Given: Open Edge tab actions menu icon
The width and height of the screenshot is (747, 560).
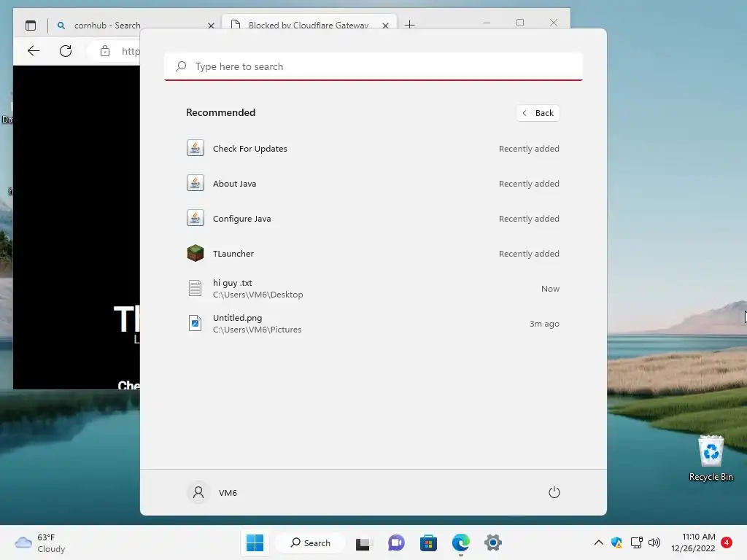Looking at the screenshot, I should 31,26.
